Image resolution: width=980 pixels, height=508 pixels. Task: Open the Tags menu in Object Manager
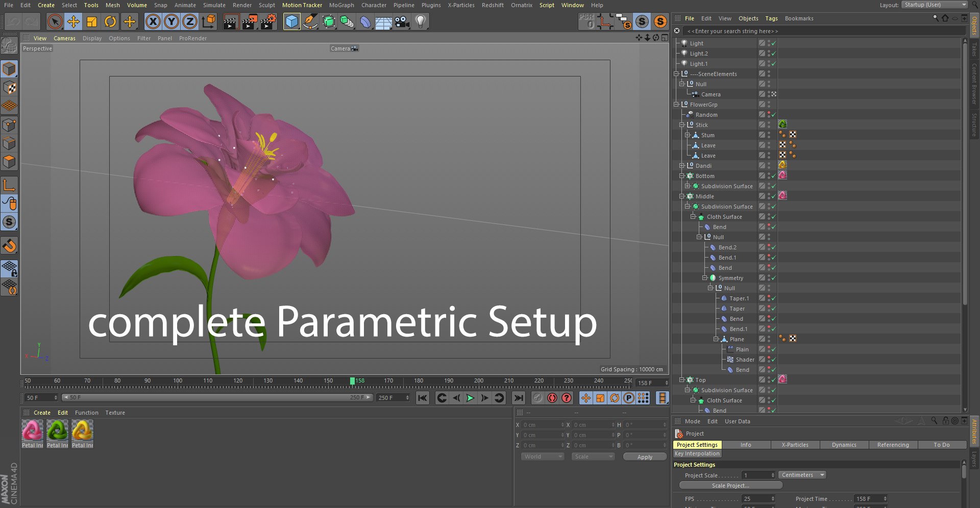pos(771,18)
